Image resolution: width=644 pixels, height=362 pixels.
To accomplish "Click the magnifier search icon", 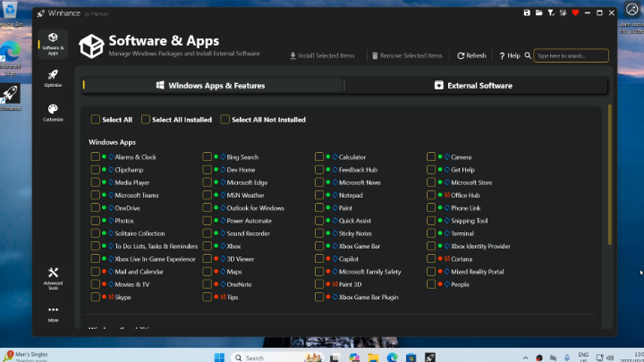I will [528, 55].
